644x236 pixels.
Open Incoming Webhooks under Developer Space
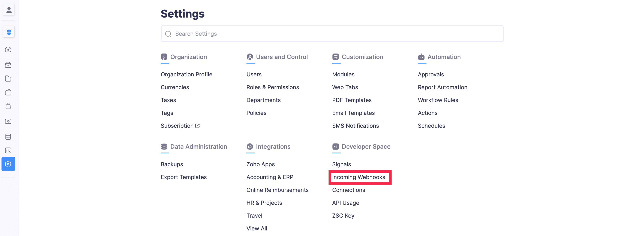tap(358, 177)
